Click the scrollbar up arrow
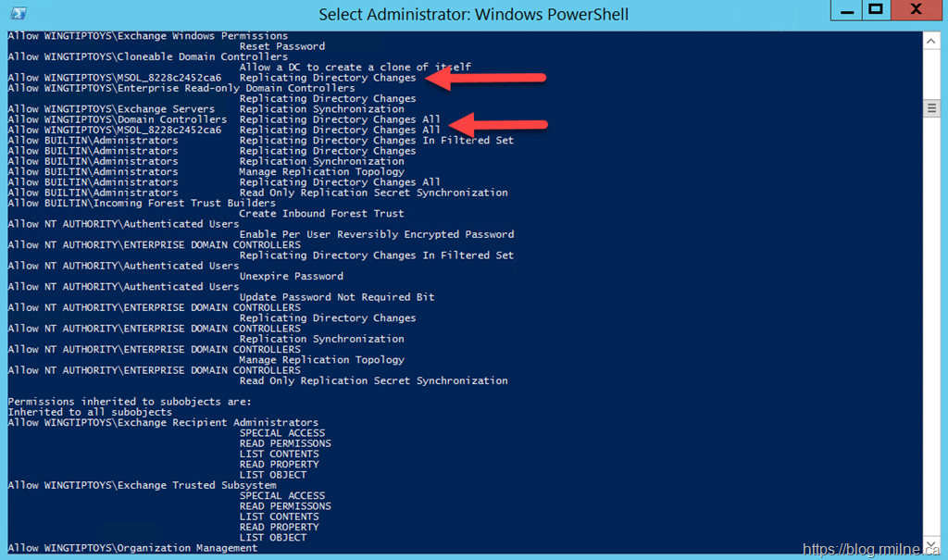948x560 pixels. point(932,41)
